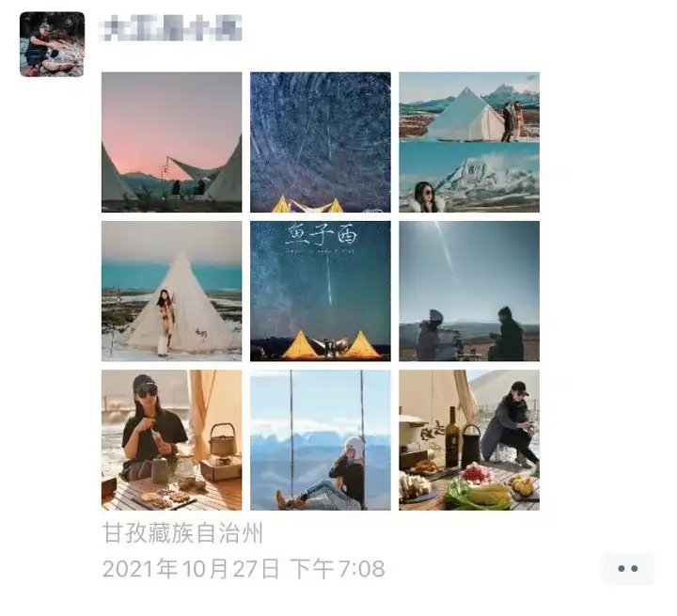Click the 鱼子西 title text in poster
The height and width of the screenshot is (616, 677).
pyautogui.click(x=322, y=235)
